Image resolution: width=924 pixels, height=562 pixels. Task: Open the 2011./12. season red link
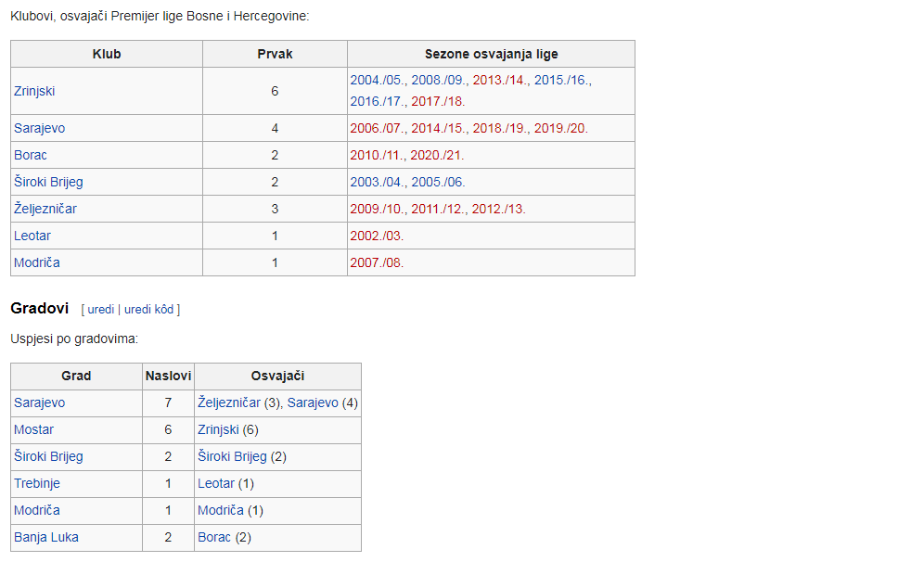[x=438, y=209]
